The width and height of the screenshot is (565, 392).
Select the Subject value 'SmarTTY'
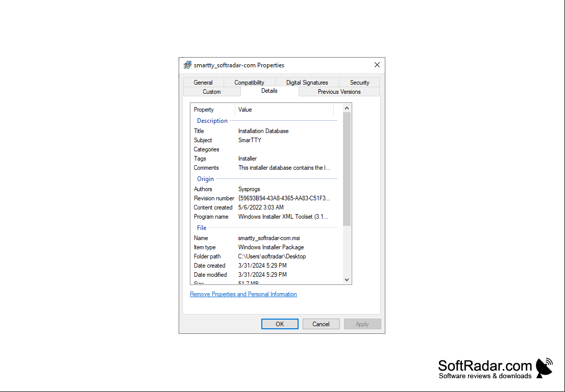(250, 140)
